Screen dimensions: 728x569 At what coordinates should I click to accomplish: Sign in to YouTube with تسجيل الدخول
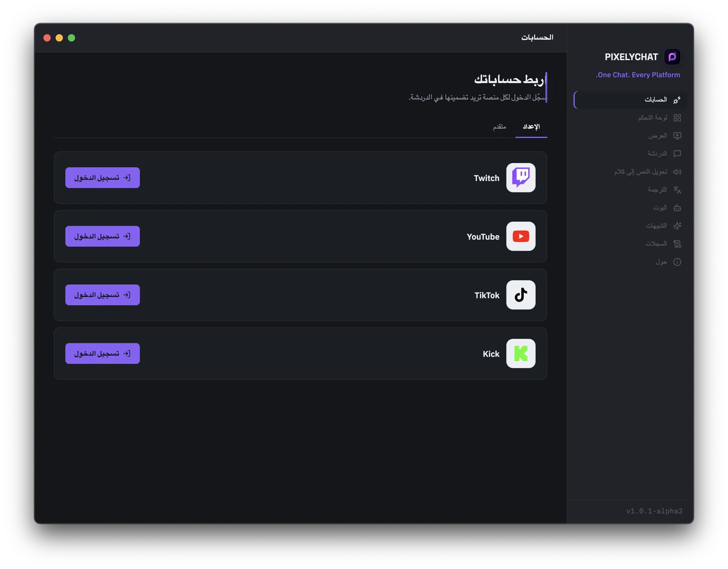102,237
